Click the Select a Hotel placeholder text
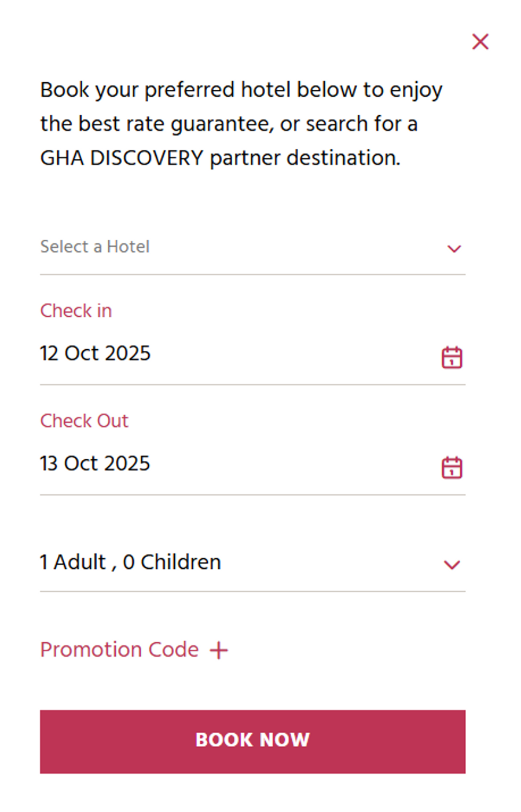521x812 pixels. point(95,247)
